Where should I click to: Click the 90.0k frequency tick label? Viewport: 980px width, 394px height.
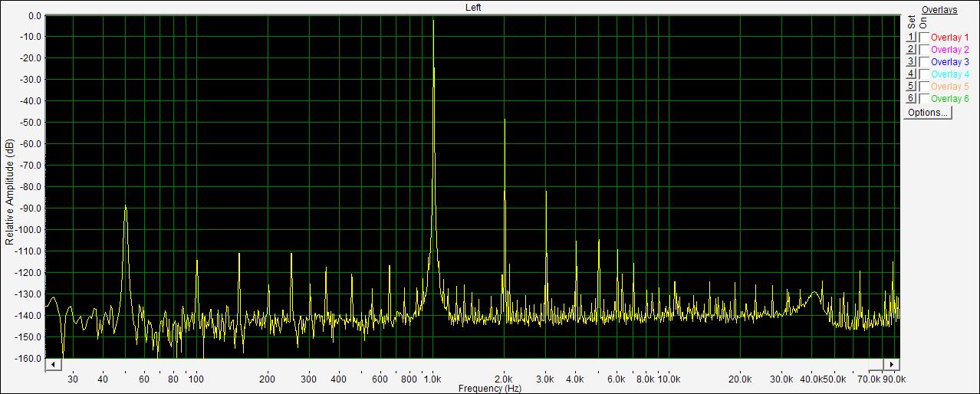click(894, 379)
